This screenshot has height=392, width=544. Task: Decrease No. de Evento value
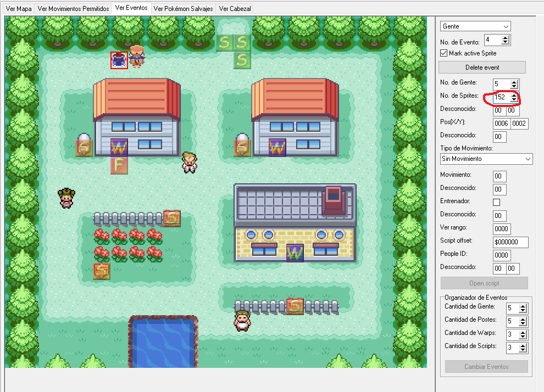(x=506, y=42)
